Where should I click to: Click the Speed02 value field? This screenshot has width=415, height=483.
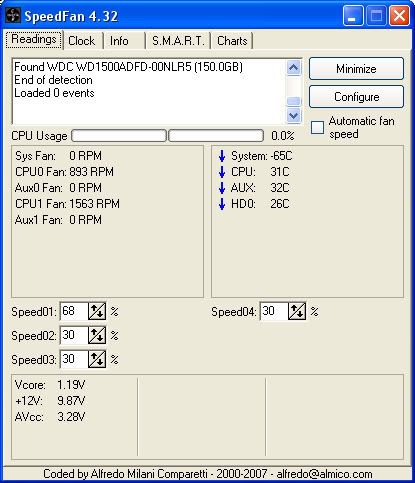click(74, 335)
